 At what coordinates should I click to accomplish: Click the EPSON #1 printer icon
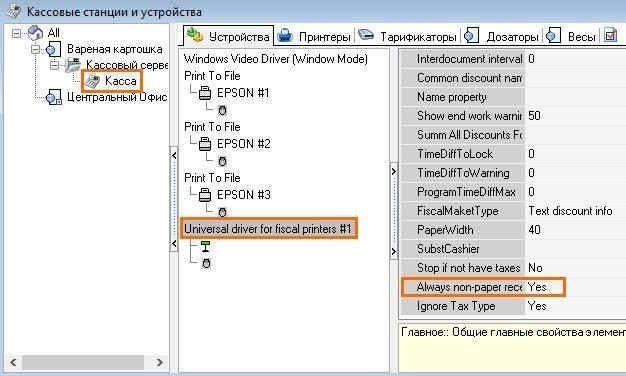coord(205,93)
